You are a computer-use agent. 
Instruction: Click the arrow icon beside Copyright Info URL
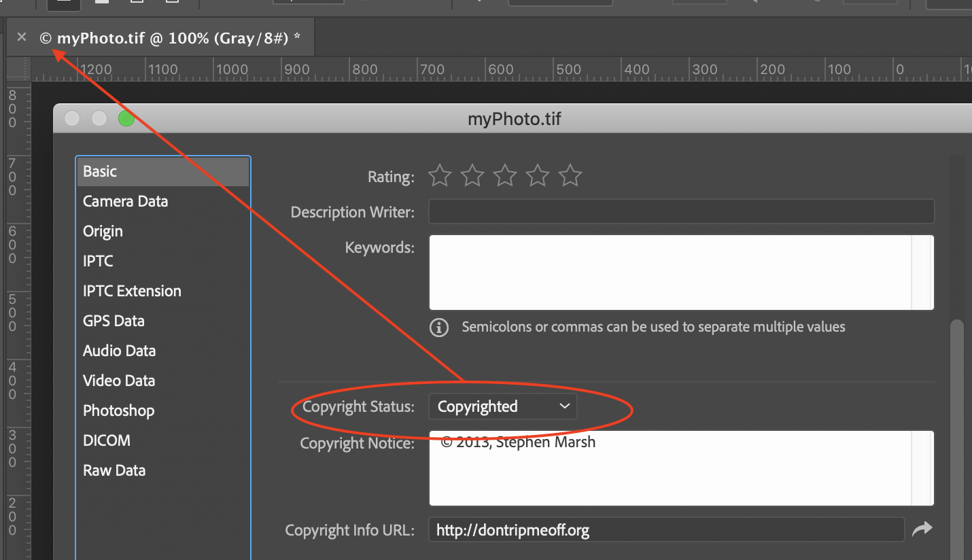coord(923,529)
